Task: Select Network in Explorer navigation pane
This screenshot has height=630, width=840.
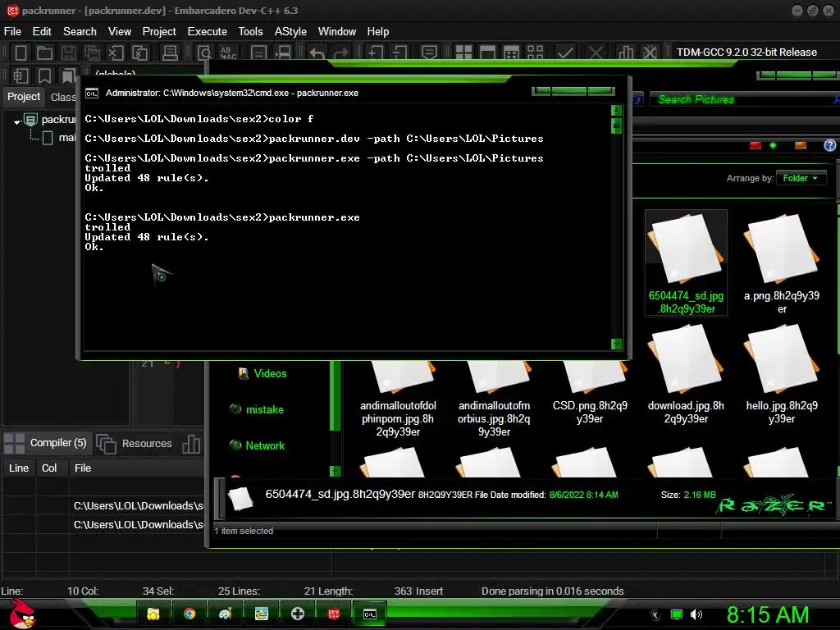Action: coord(257,445)
